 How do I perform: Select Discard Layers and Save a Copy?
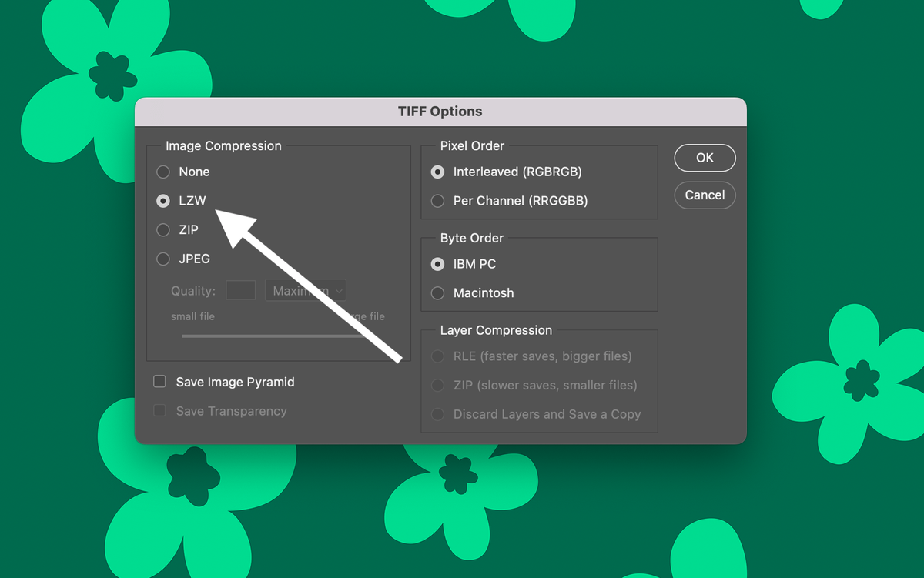click(x=438, y=415)
